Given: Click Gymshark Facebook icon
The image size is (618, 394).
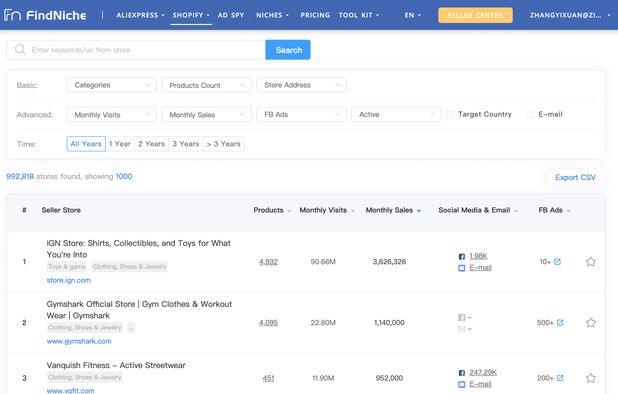Looking at the screenshot, I should [x=462, y=317].
